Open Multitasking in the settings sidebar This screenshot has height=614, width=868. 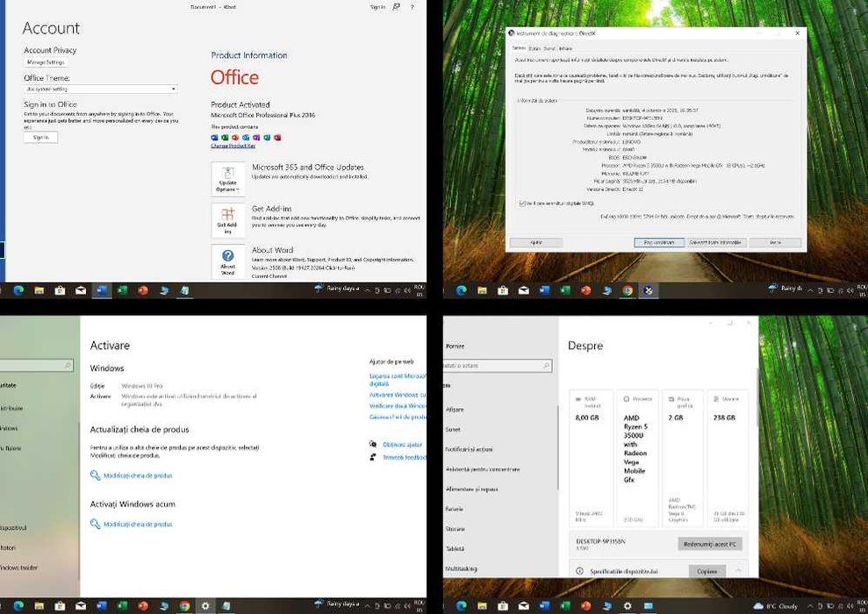coord(461,568)
